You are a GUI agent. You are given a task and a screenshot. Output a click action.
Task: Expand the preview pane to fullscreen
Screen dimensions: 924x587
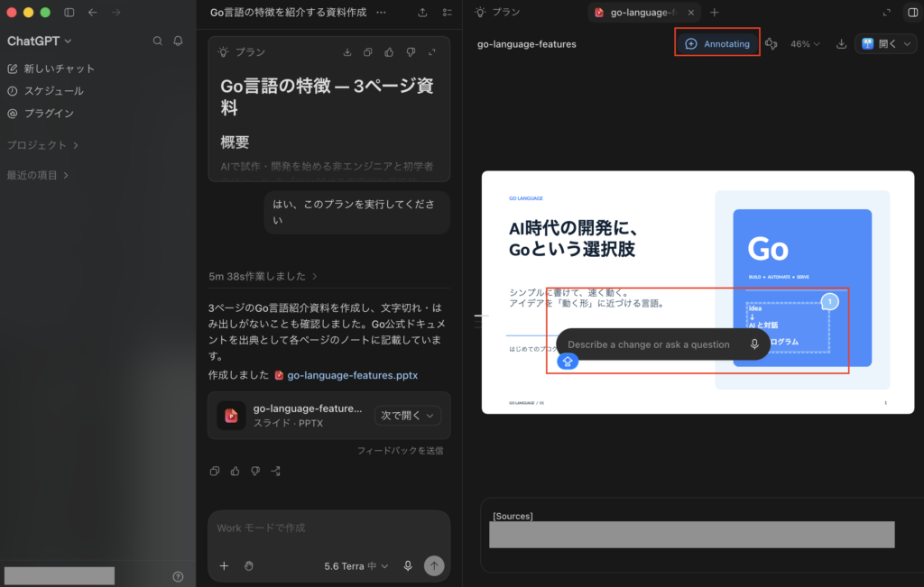pyautogui.click(x=887, y=13)
